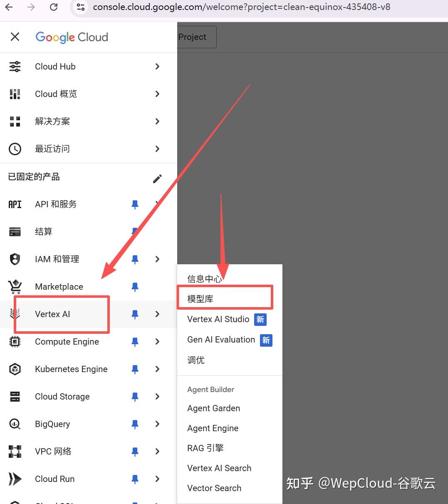Click the Cloud Run icon

pos(15,479)
